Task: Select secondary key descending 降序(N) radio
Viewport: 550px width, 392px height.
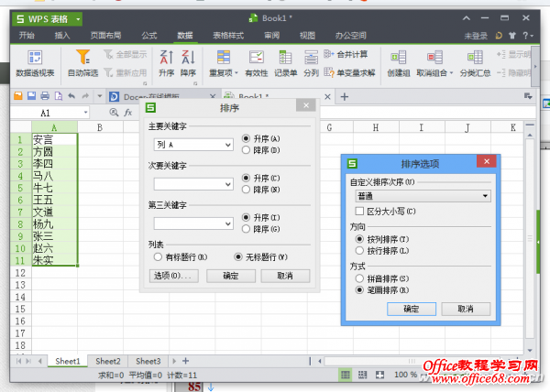Action: (246, 190)
